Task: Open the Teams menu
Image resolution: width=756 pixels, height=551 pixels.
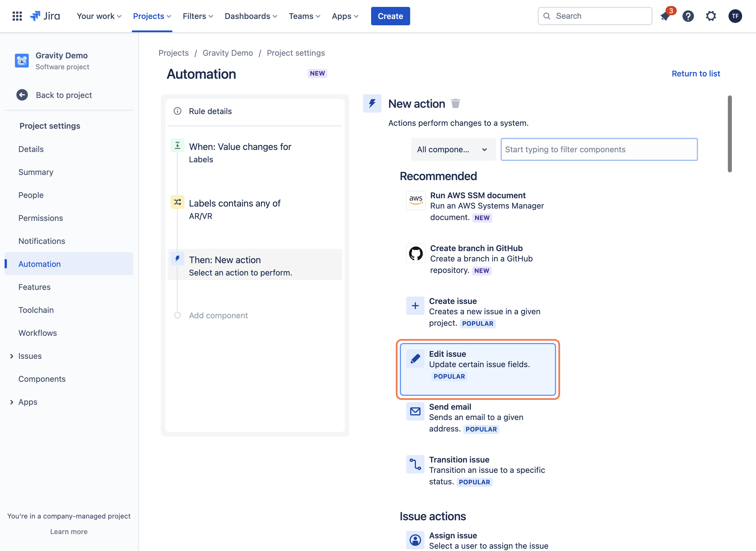Action: click(304, 16)
